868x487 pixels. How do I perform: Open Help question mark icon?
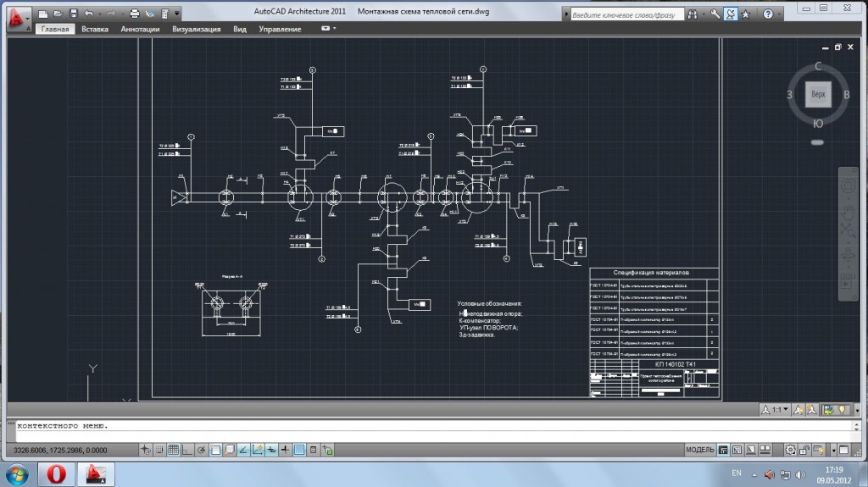(x=768, y=14)
